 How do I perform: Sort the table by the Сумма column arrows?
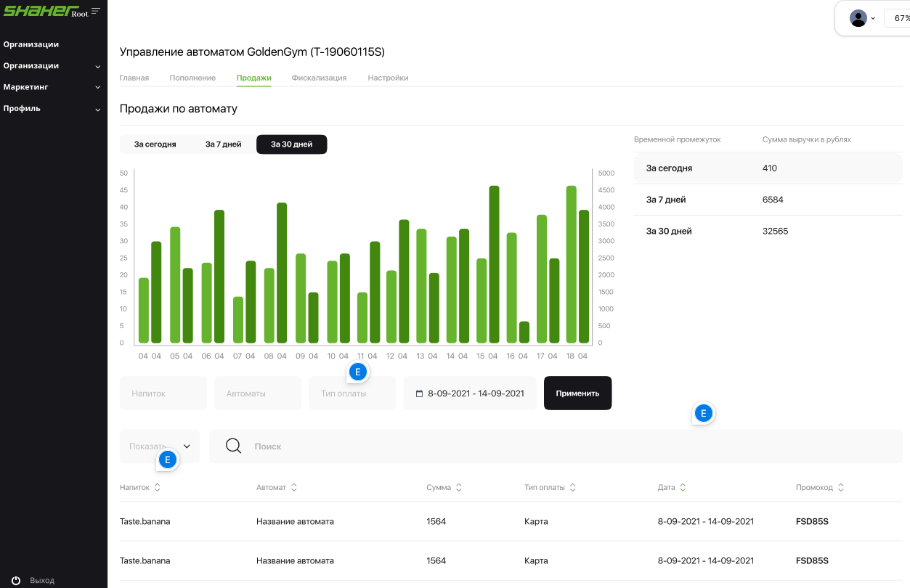point(459,488)
